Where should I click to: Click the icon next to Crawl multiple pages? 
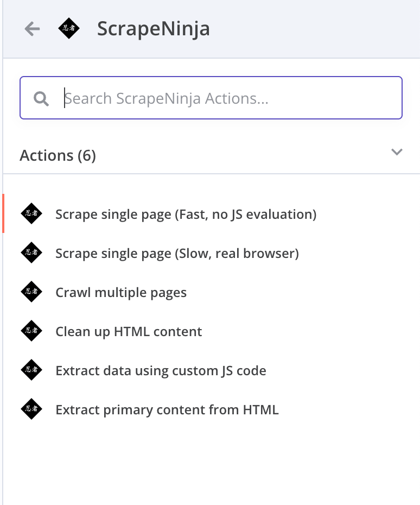click(31, 292)
